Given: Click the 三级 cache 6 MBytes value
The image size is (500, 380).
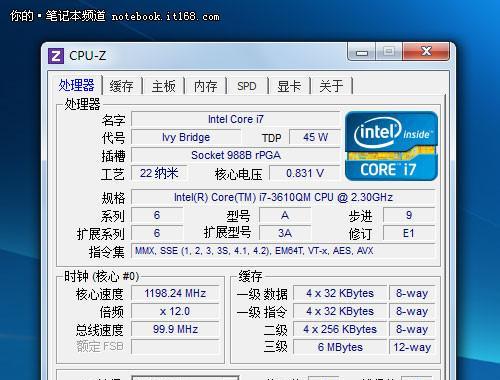Looking at the screenshot, I should 340,347.
